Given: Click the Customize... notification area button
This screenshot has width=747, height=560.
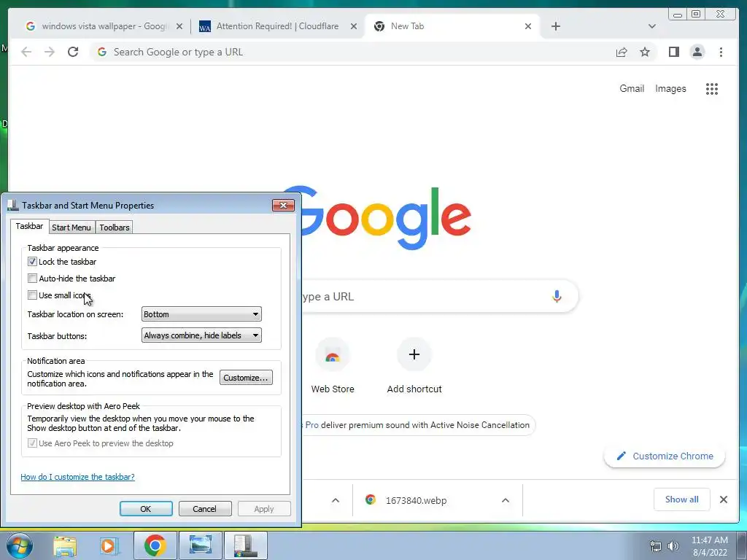Looking at the screenshot, I should [246, 378].
